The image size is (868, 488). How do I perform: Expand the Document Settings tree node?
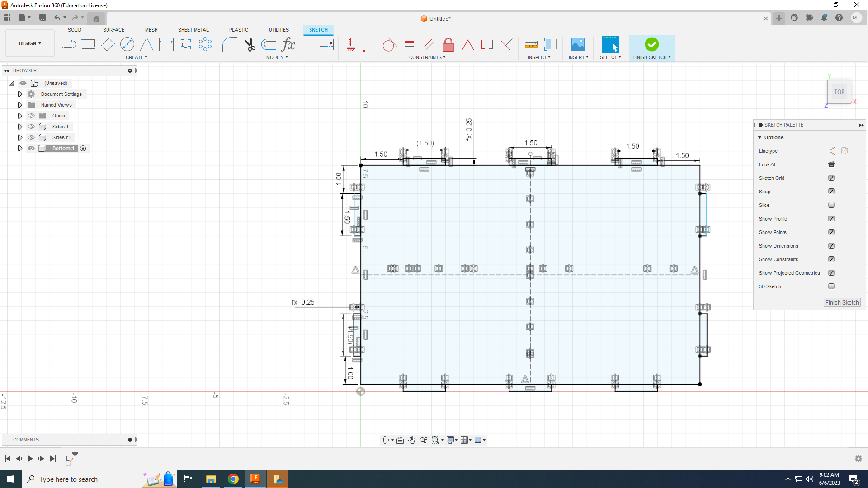click(x=20, y=94)
